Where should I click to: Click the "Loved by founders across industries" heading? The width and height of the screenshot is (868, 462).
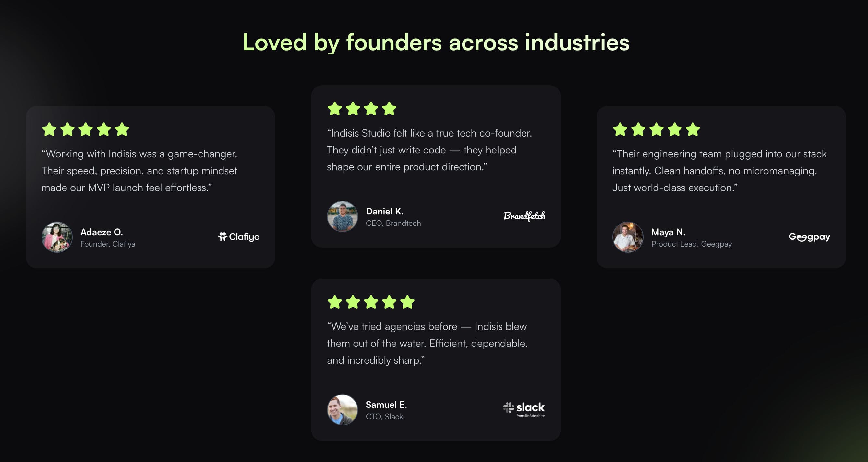tap(436, 43)
